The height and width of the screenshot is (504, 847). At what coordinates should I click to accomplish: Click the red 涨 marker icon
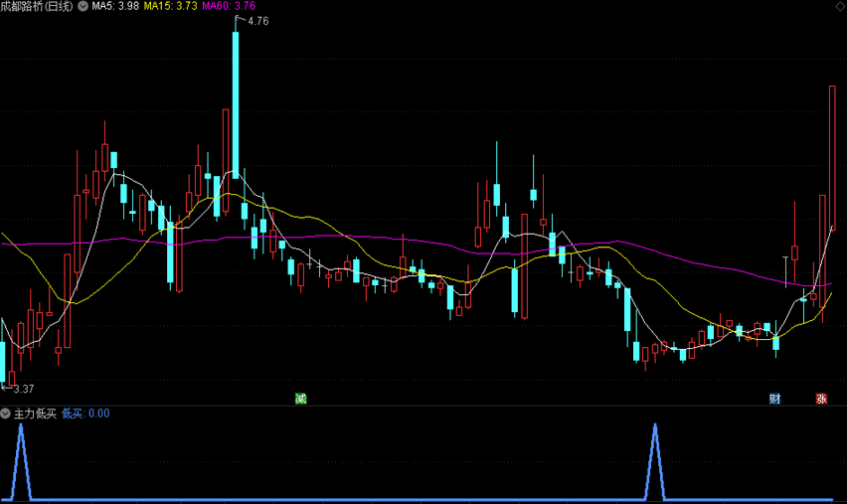tap(821, 399)
